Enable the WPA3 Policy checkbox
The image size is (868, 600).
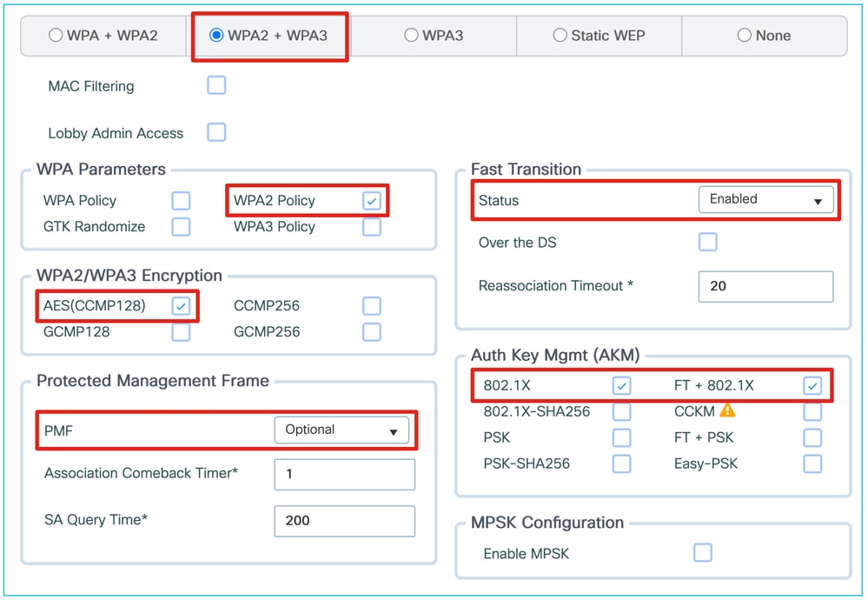pyautogui.click(x=372, y=227)
